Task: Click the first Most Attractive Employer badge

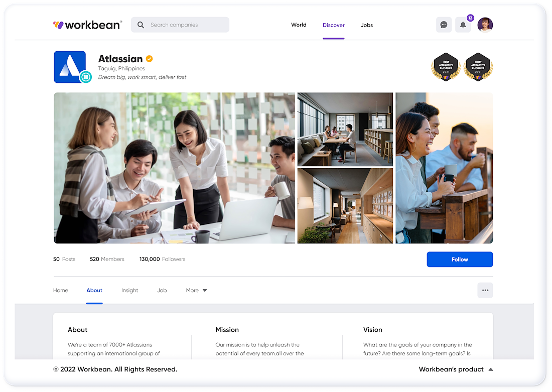Action: (x=446, y=67)
